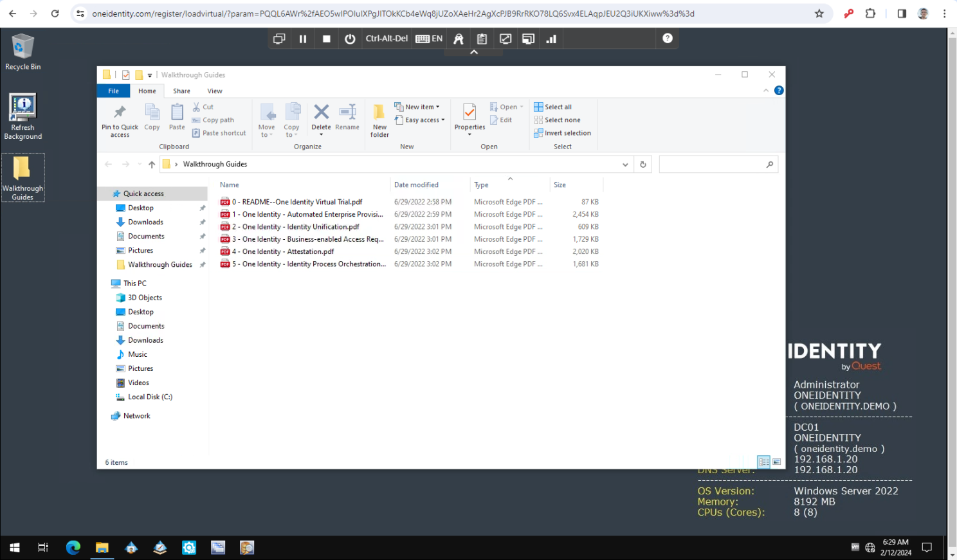Switch to the large icons view layout
This screenshot has height=560, width=957.
click(x=777, y=462)
